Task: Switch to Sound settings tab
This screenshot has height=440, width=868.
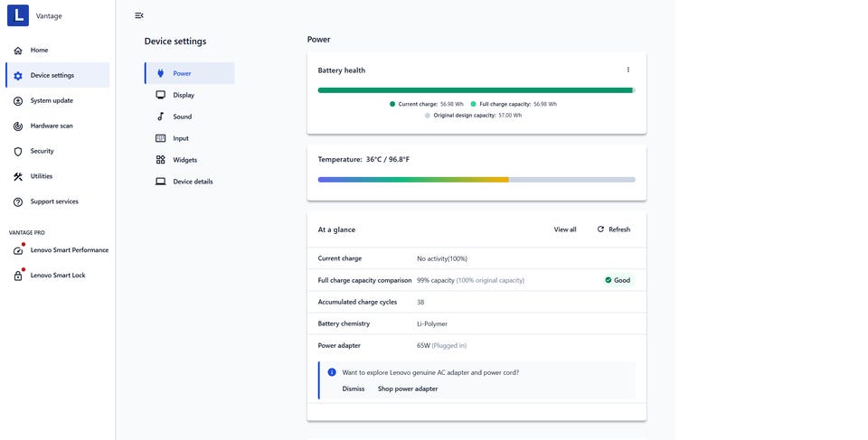Action: pyautogui.click(x=189, y=117)
